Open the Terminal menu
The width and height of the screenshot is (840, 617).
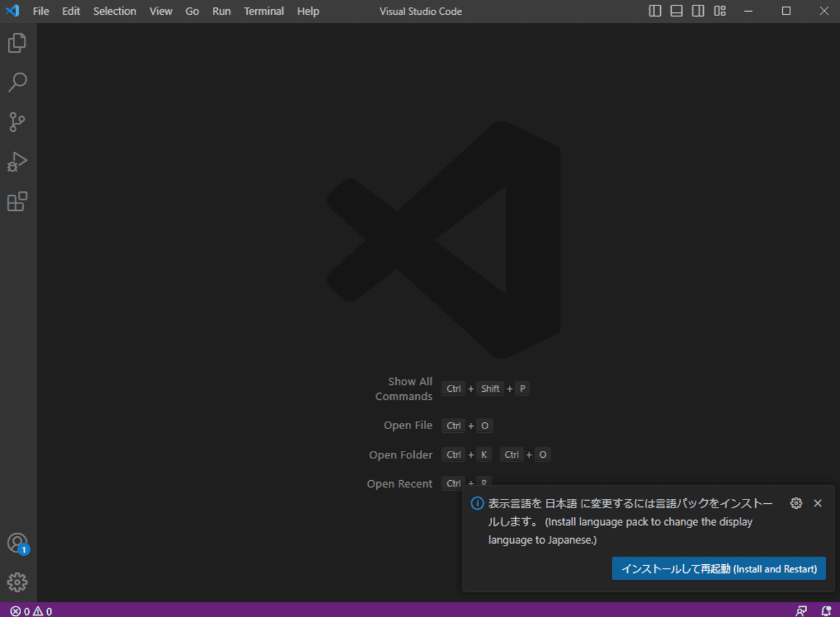pyautogui.click(x=264, y=11)
